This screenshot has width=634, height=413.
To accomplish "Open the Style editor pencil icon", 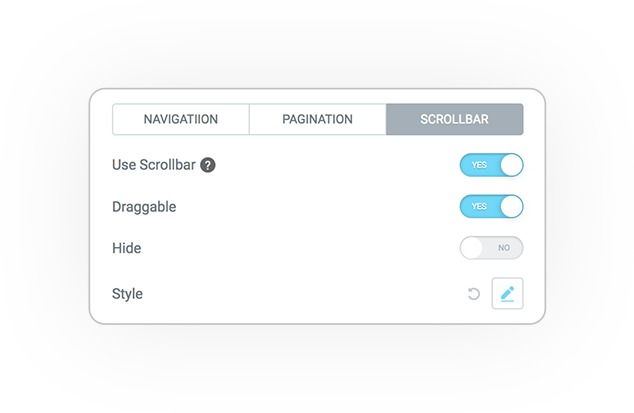I will (x=507, y=294).
